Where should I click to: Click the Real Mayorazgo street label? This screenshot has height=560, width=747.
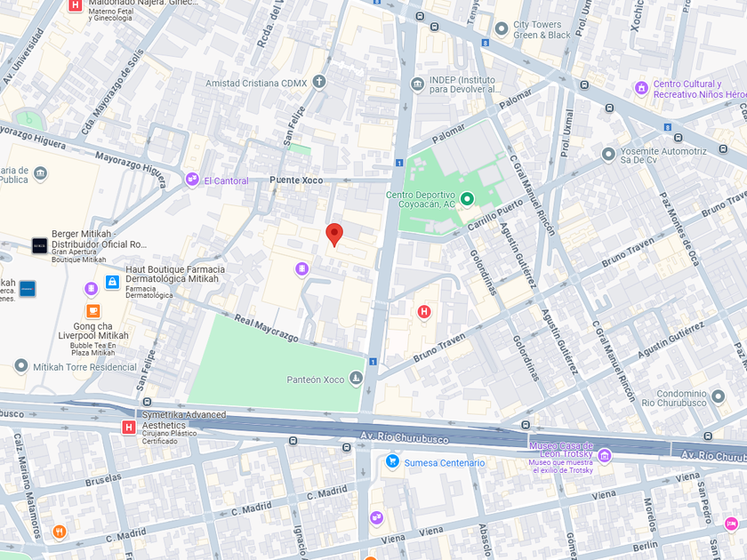coord(266,328)
